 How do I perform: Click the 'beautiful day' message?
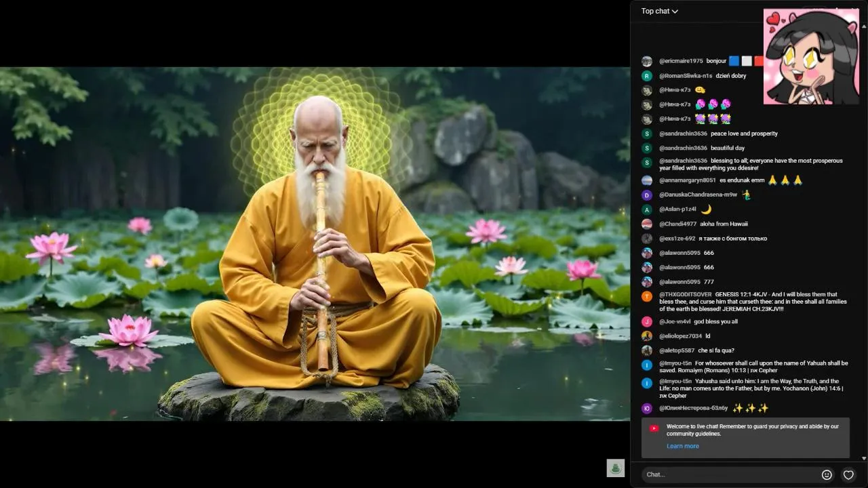(728, 148)
